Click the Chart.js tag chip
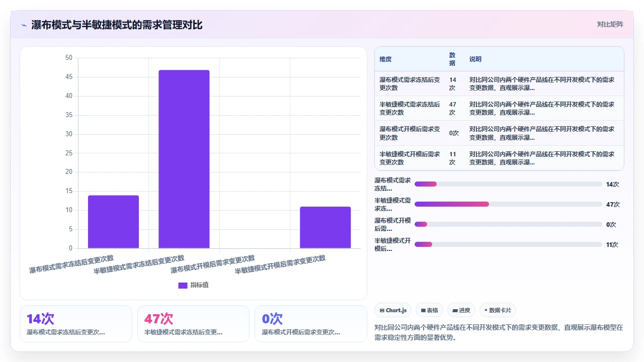Viewport: 644px width, 362px height. click(x=393, y=310)
